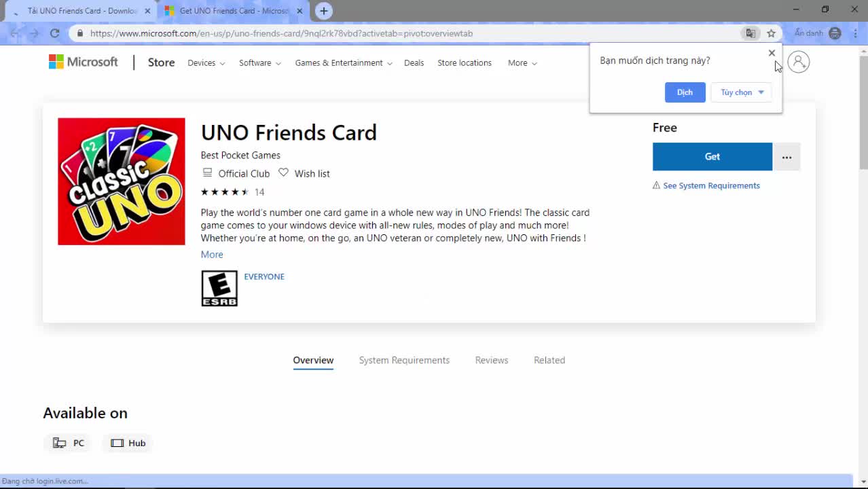
Task: Open the user account sign-in icon
Action: 799,62
